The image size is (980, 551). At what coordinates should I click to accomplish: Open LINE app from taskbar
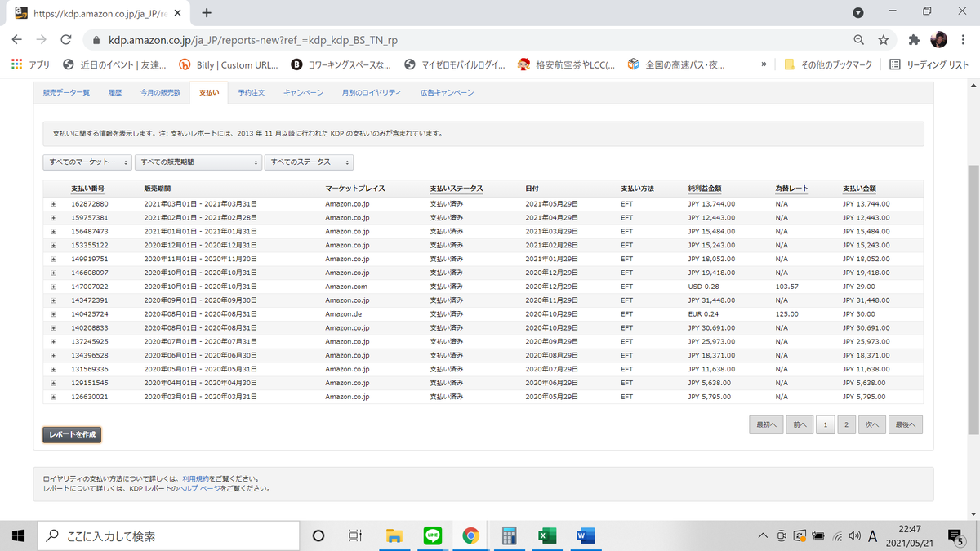coord(433,535)
